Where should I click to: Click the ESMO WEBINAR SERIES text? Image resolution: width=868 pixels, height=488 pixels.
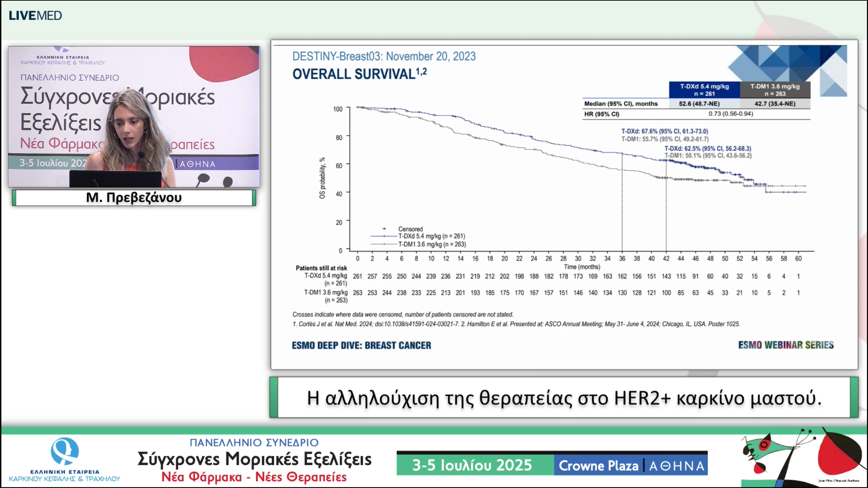786,345
